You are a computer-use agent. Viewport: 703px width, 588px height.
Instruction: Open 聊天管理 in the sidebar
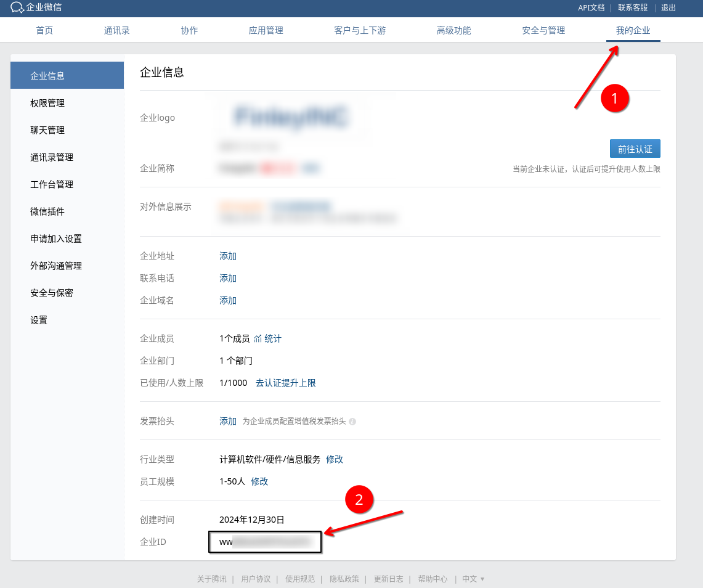click(x=47, y=130)
